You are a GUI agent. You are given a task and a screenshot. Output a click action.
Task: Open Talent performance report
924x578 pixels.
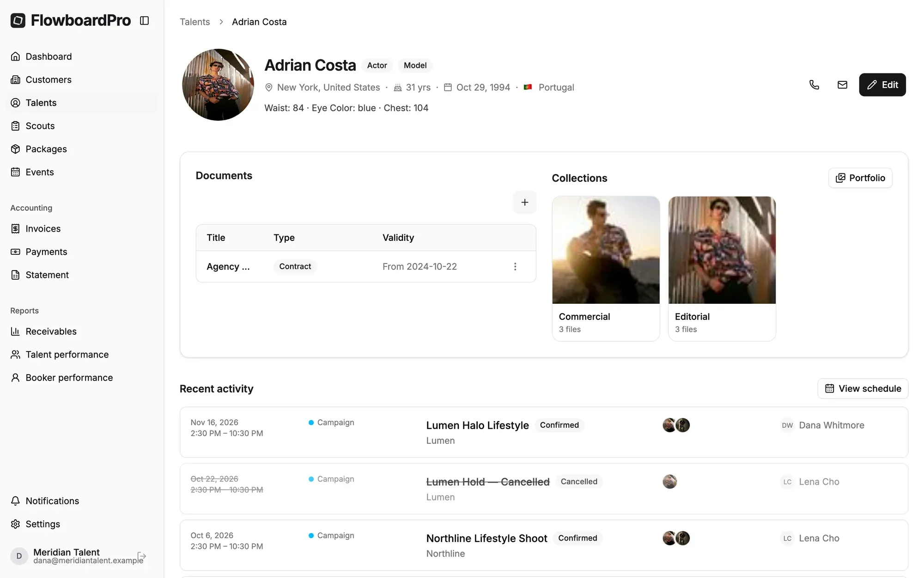[x=82, y=354]
